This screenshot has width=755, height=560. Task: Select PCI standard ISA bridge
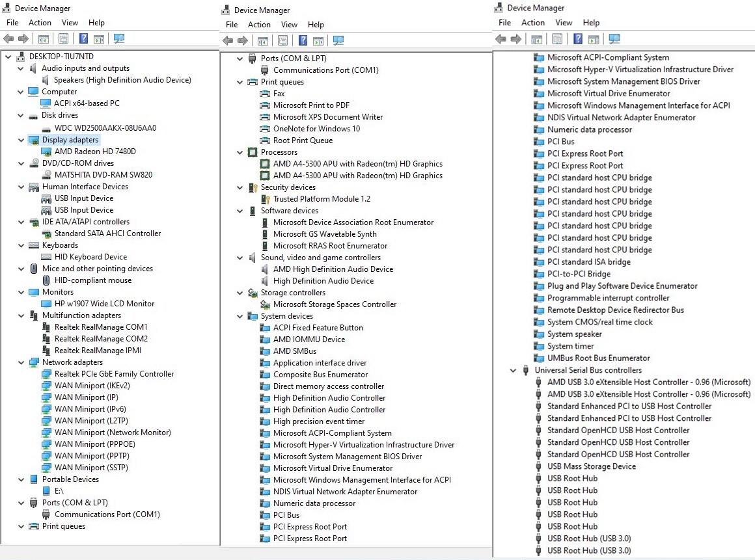coord(589,262)
